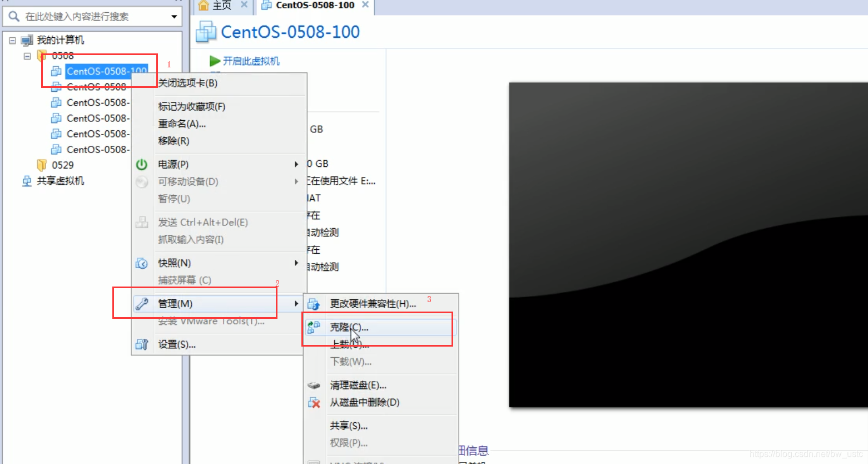Image resolution: width=868 pixels, height=464 pixels.
Task: Click the library search input field
Action: (x=92, y=17)
